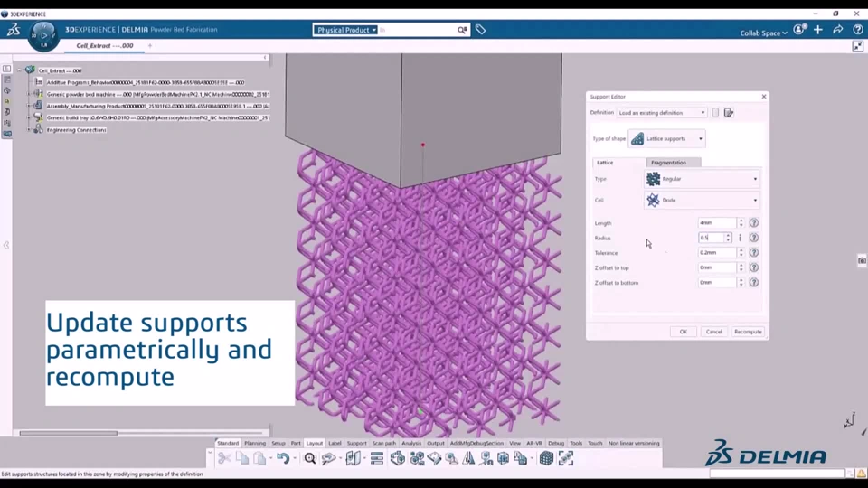
Task: Click the Undo arrow icon
Action: point(283,458)
